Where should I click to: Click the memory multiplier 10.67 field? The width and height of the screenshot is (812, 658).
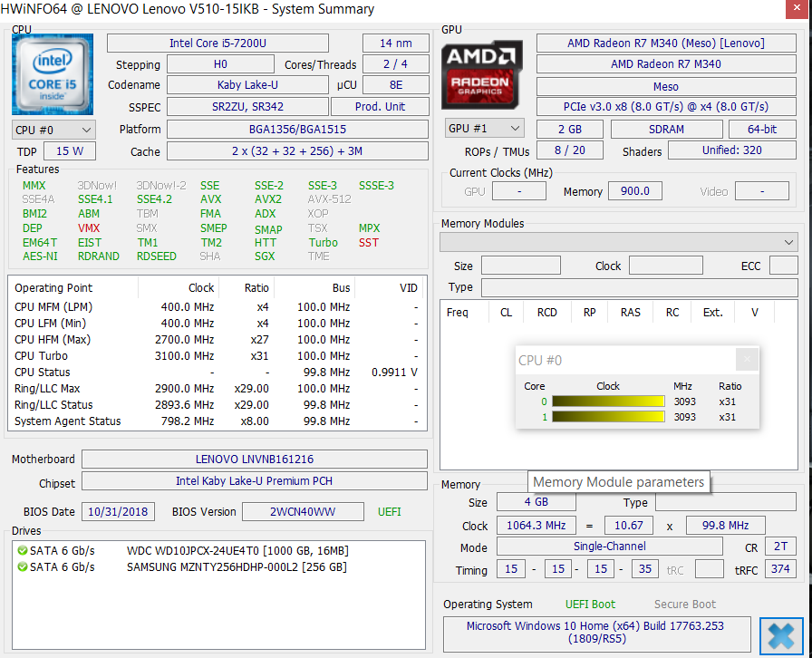point(629,526)
